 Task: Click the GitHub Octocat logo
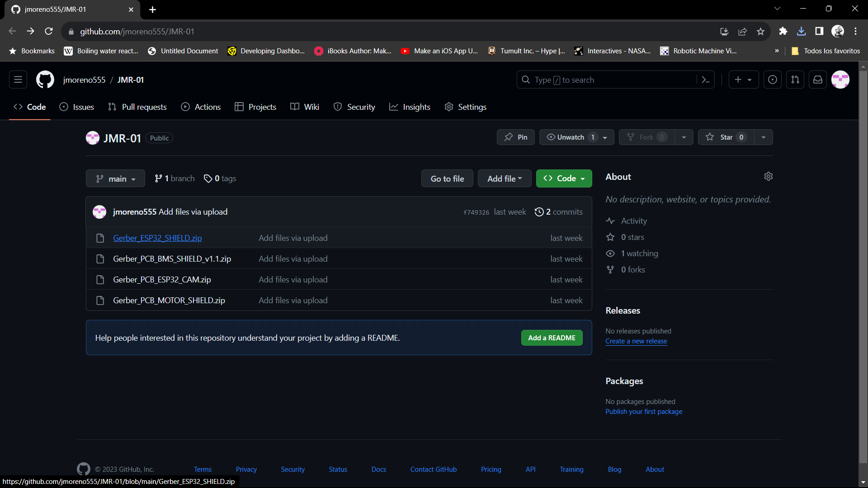(45, 80)
